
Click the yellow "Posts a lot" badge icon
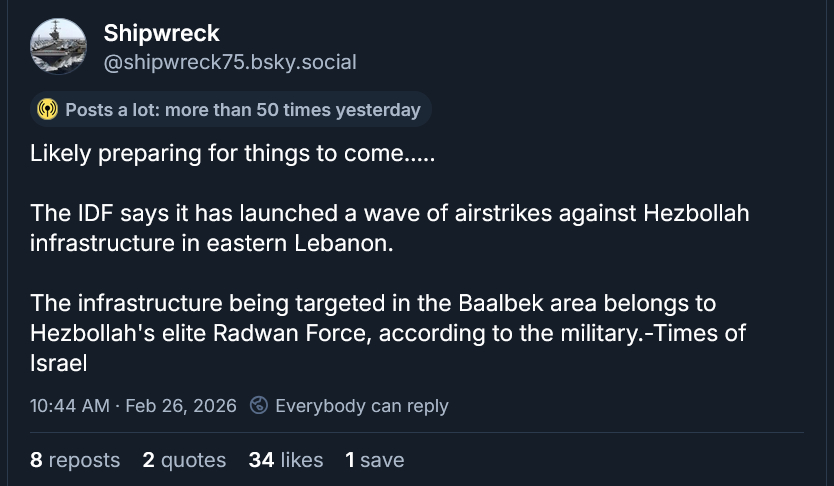click(47, 110)
